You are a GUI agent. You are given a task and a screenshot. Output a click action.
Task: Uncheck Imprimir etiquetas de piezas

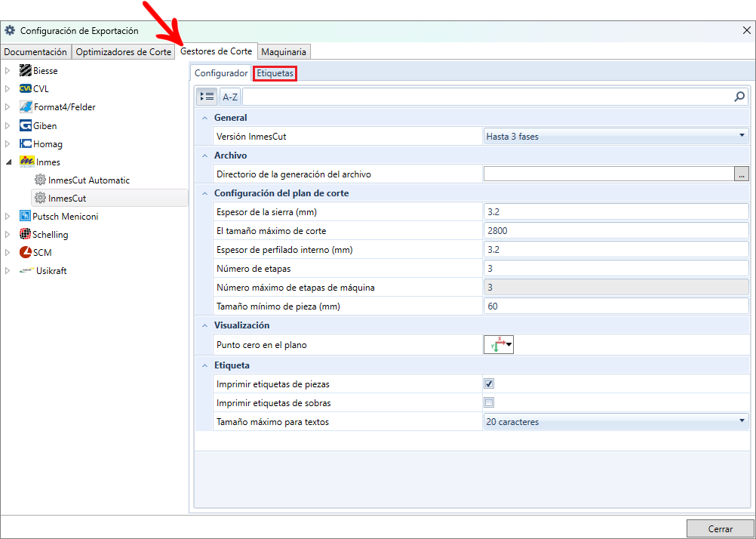[489, 384]
